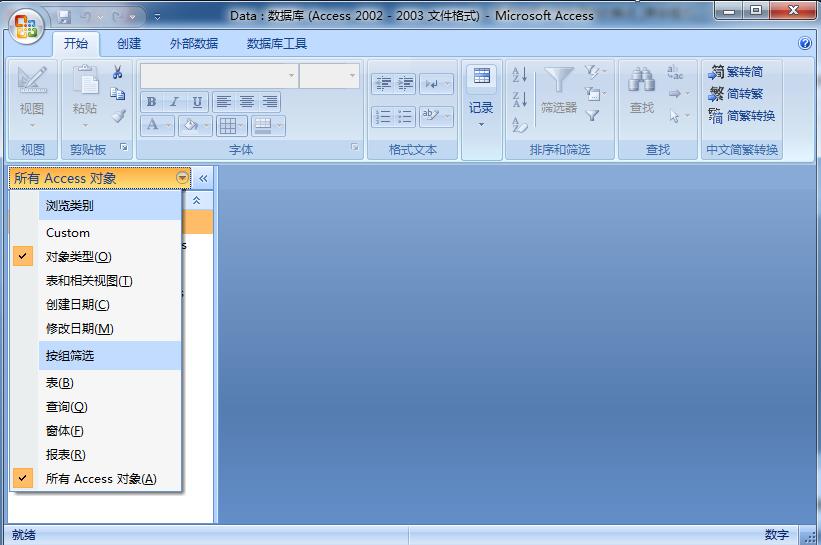Open the text highlight color dropdown
The width and height of the screenshot is (821, 545).
click(436, 116)
